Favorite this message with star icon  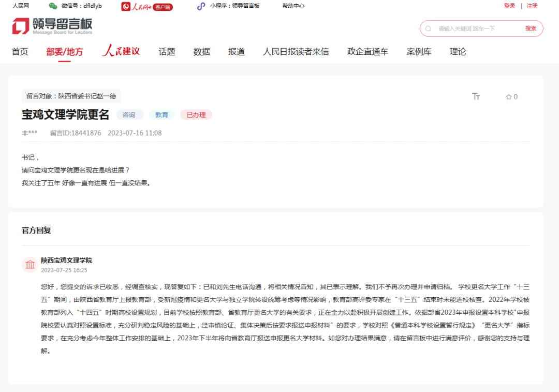click(509, 97)
